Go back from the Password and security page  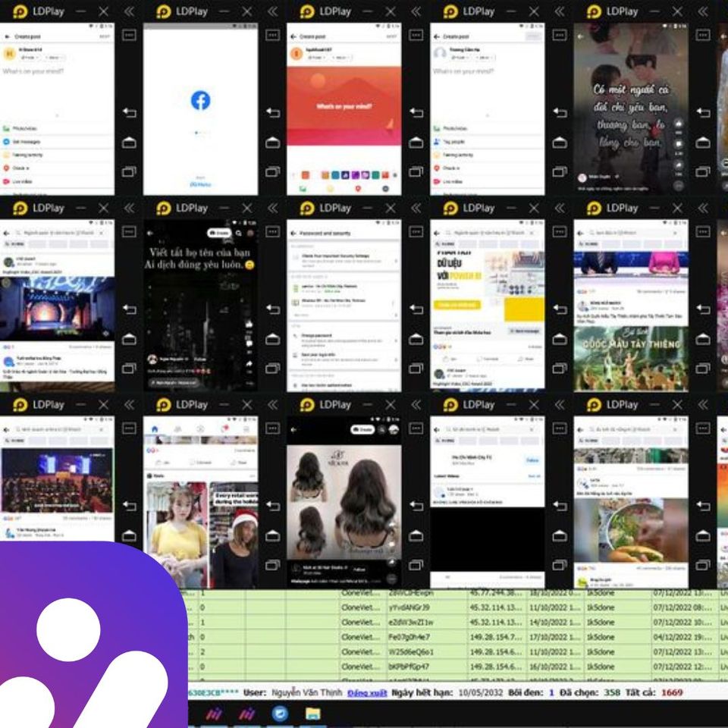coord(293,233)
